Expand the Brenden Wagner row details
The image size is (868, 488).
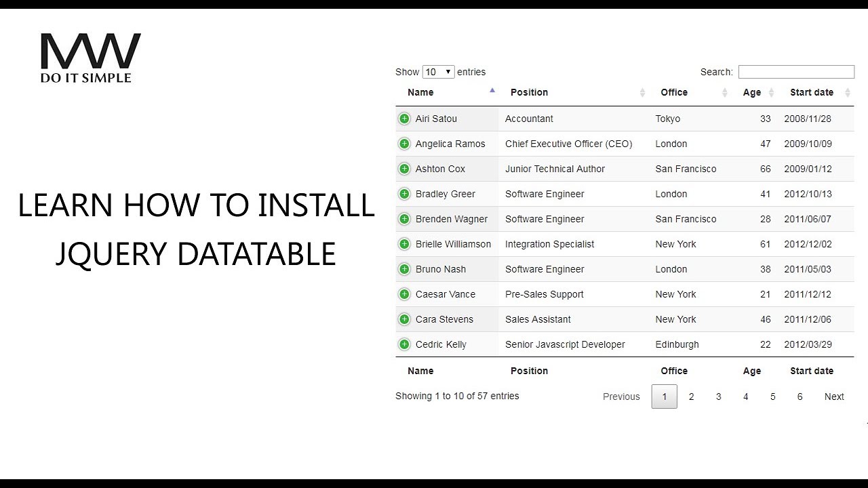(404, 219)
